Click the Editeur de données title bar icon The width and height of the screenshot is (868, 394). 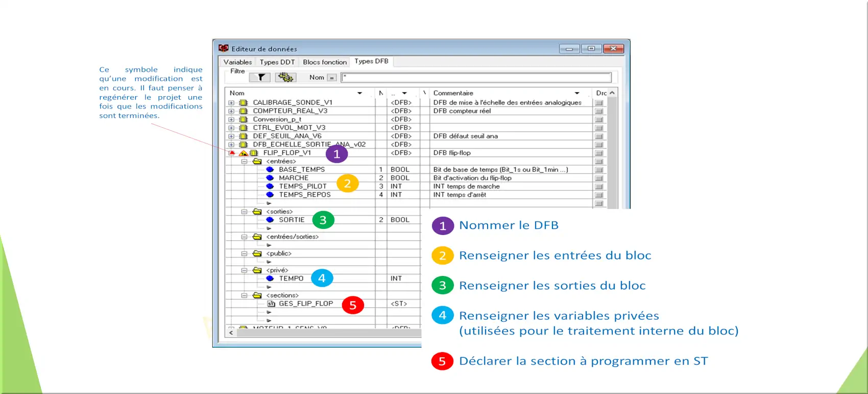[224, 49]
